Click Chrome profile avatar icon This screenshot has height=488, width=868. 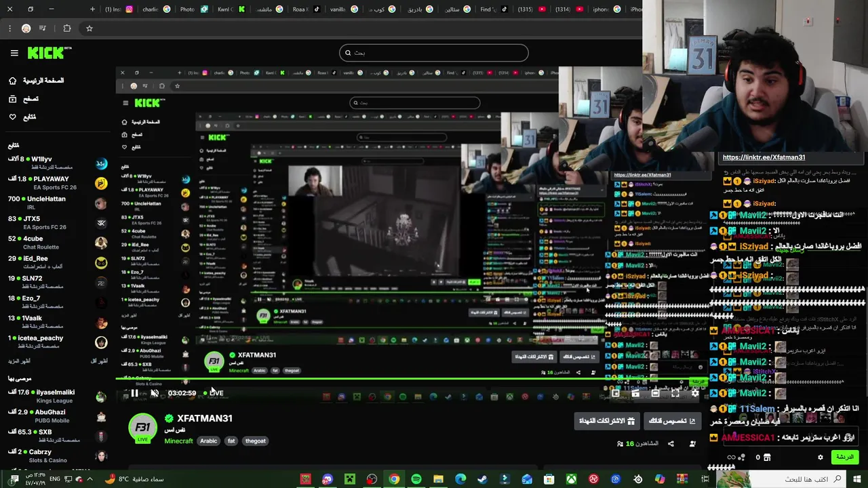(26, 28)
